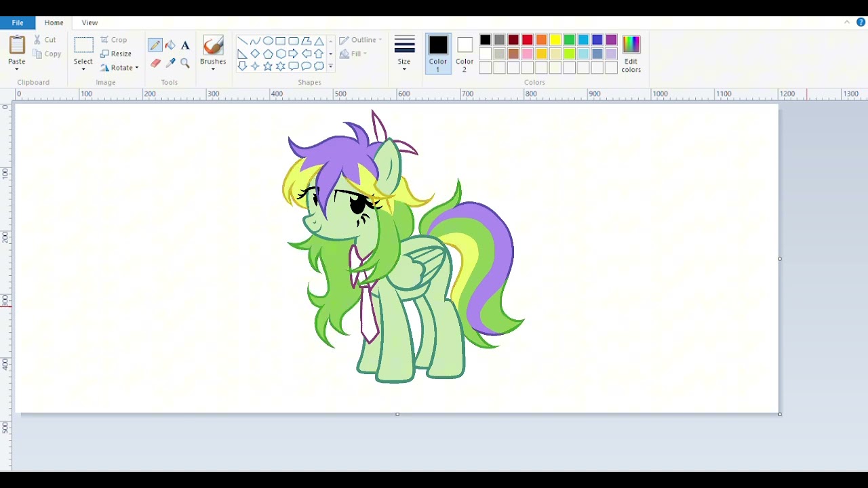Switch to the Home tab
The image size is (868, 488).
[x=54, y=22]
